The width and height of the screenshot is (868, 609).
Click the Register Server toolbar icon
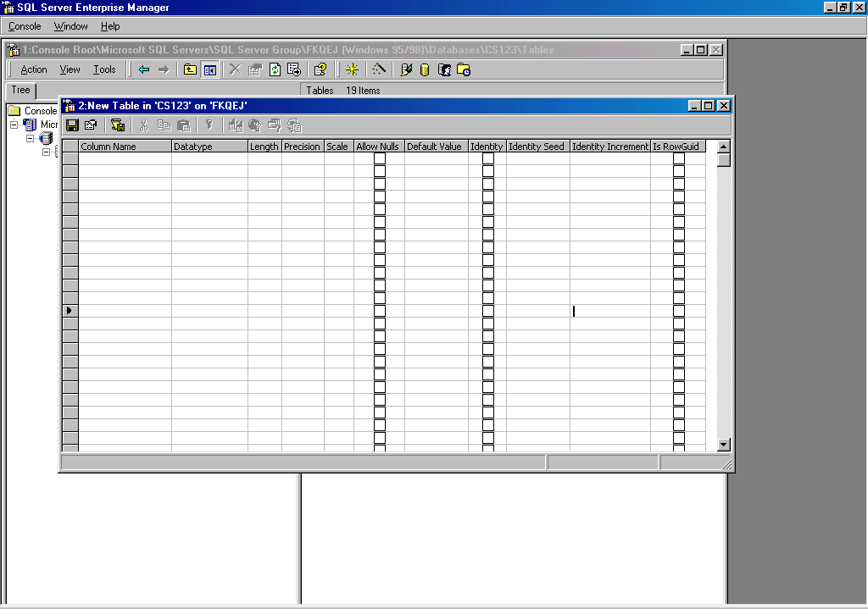point(406,69)
